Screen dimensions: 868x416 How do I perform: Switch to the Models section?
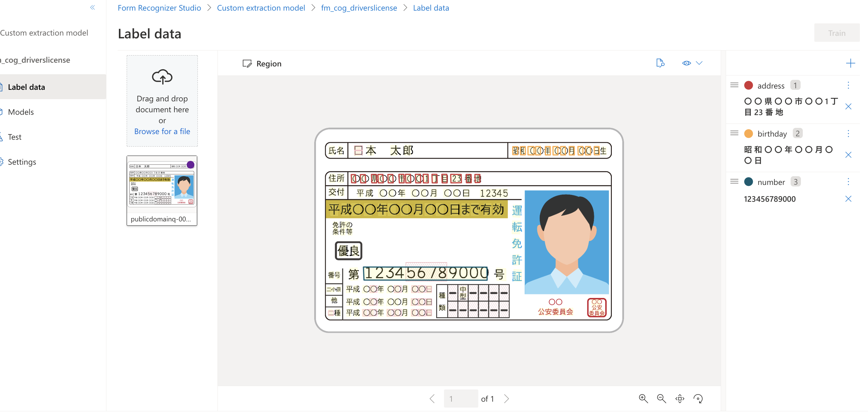coord(21,112)
